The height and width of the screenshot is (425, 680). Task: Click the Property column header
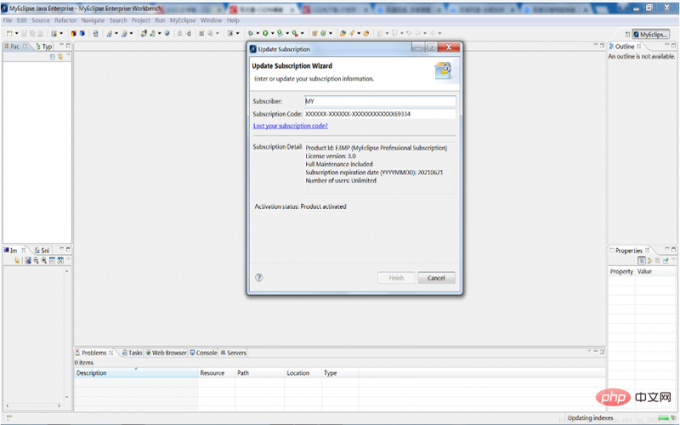621,271
